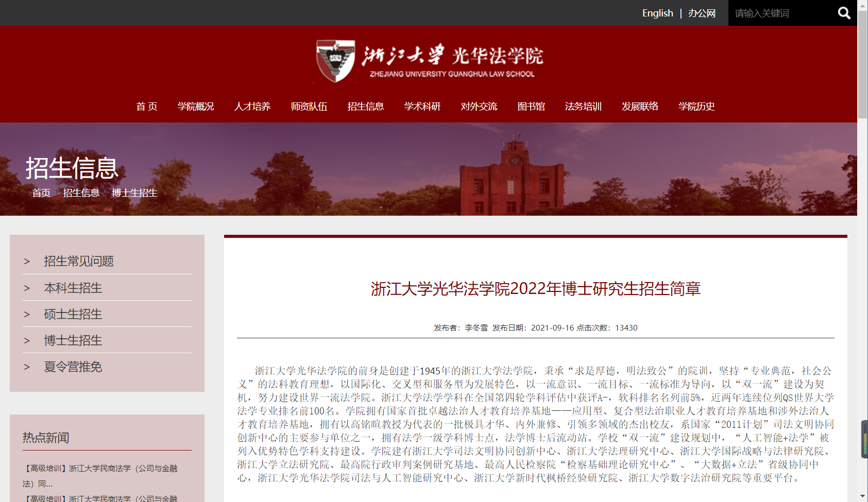Click the 首 页 navigation item

pos(146,107)
